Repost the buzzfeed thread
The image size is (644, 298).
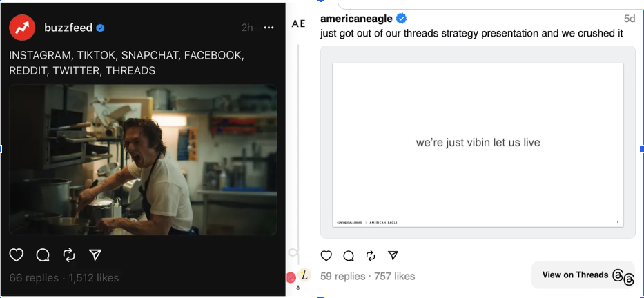tap(69, 255)
